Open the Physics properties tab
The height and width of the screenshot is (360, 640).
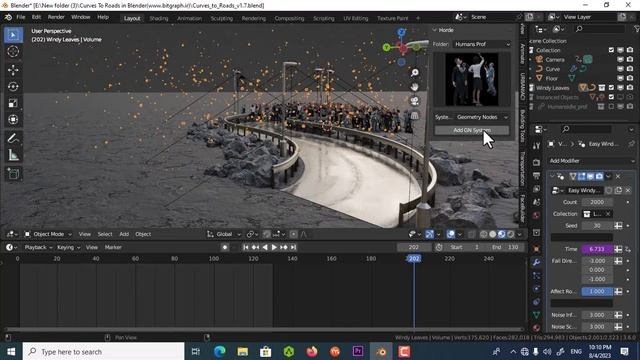point(537,289)
